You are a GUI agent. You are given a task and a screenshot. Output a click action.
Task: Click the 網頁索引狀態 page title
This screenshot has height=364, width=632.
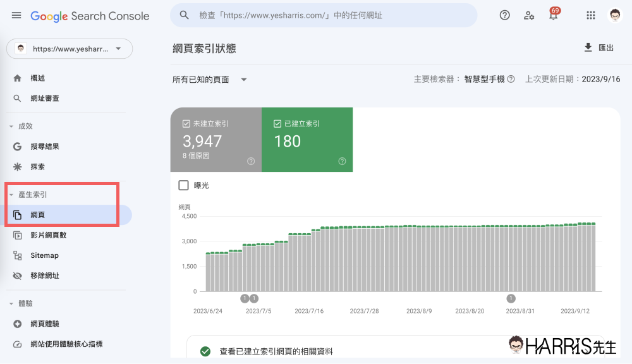click(204, 49)
